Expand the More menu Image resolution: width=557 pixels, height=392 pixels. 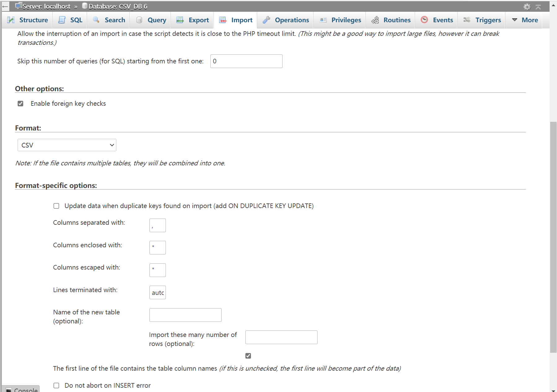[x=524, y=20]
